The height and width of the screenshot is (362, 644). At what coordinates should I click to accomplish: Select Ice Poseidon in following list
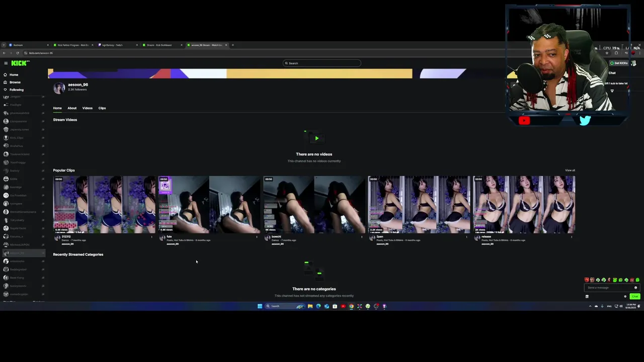23,195
